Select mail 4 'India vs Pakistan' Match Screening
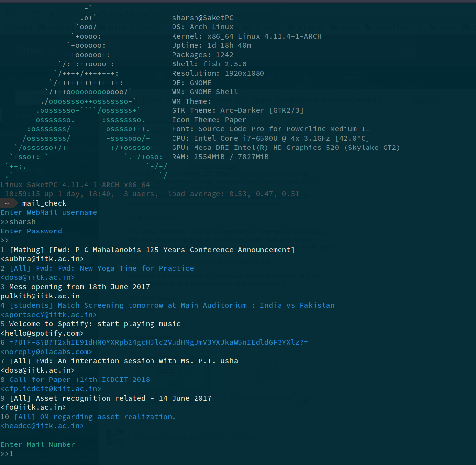The width and height of the screenshot is (476, 465). (168, 305)
